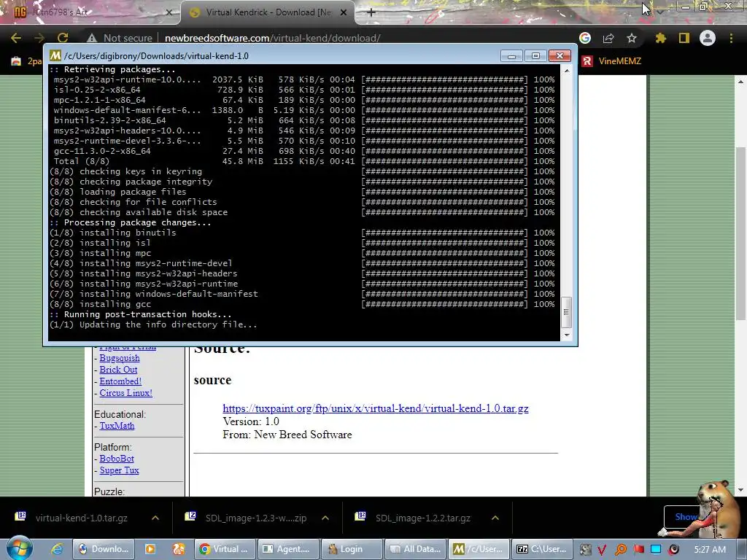Click the red V tray icon
This screenshot has width=747, height=560.
tap(602, 550)
